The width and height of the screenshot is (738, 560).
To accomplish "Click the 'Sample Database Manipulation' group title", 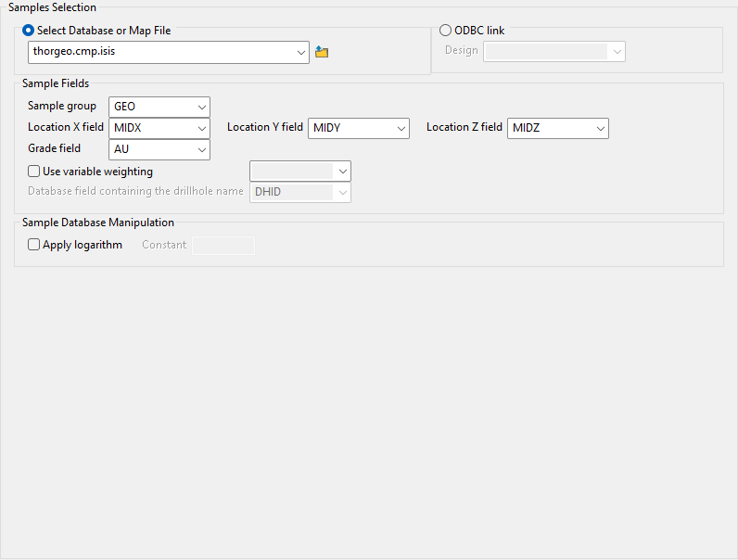I will click(98, 223).
